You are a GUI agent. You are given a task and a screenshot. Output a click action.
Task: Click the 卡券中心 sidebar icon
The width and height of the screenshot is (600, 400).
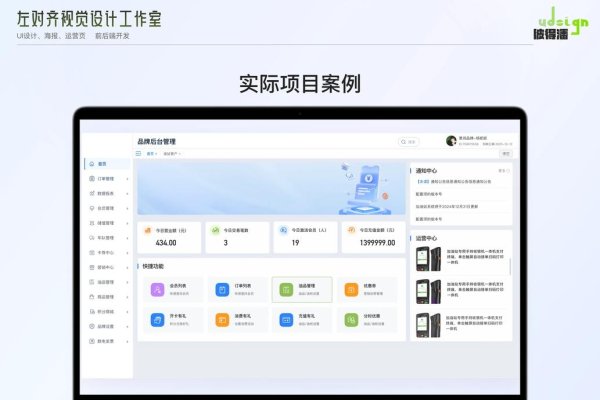pos(92,253)
